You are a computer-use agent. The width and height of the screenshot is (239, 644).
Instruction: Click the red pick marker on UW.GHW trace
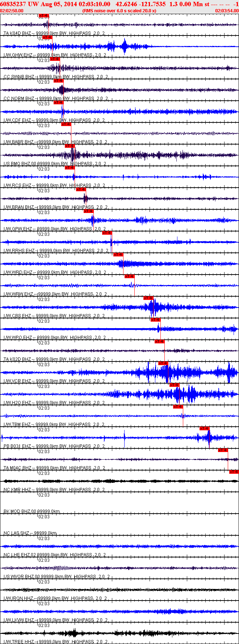click(47, 37)
